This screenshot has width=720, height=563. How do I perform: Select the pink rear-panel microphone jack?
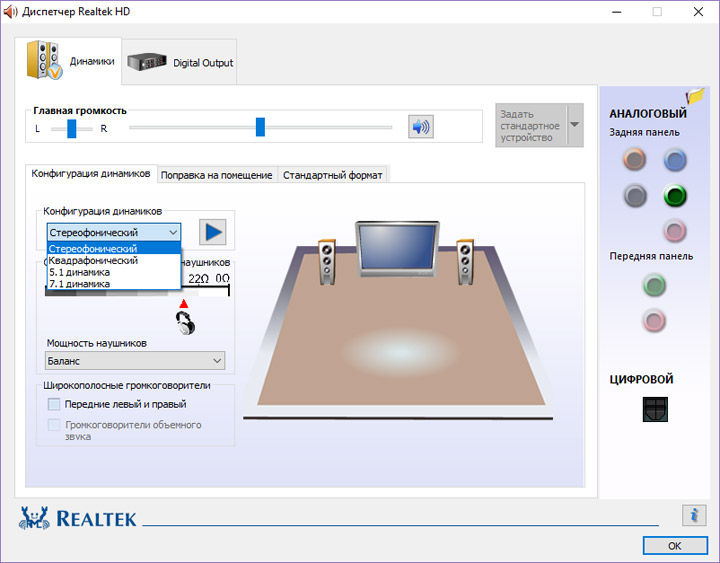tap(675, 231)
